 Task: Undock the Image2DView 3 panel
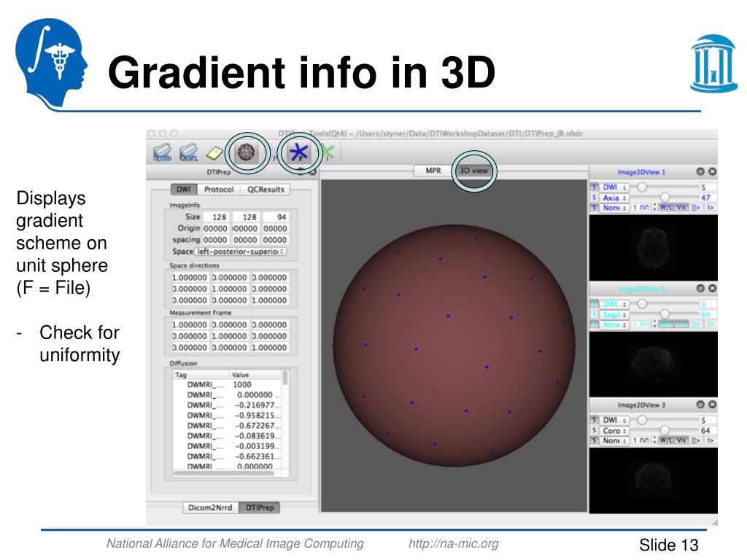pos(700,404)
